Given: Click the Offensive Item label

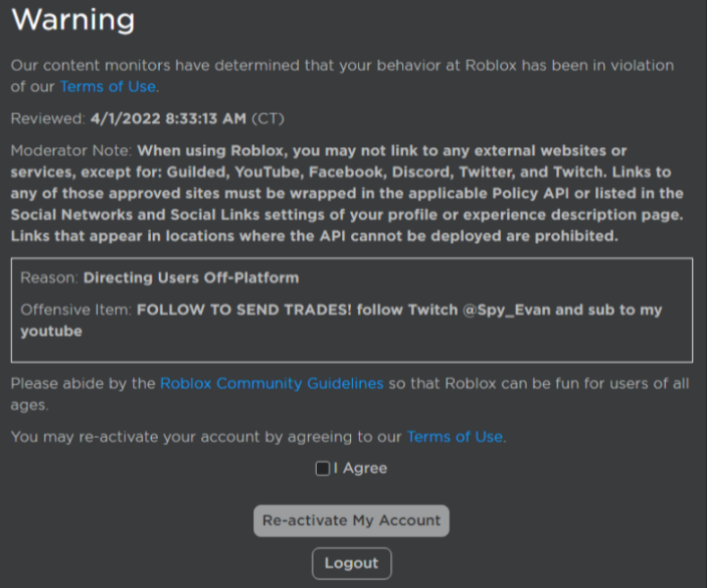Looking at the screenshot, I should 76,310.
